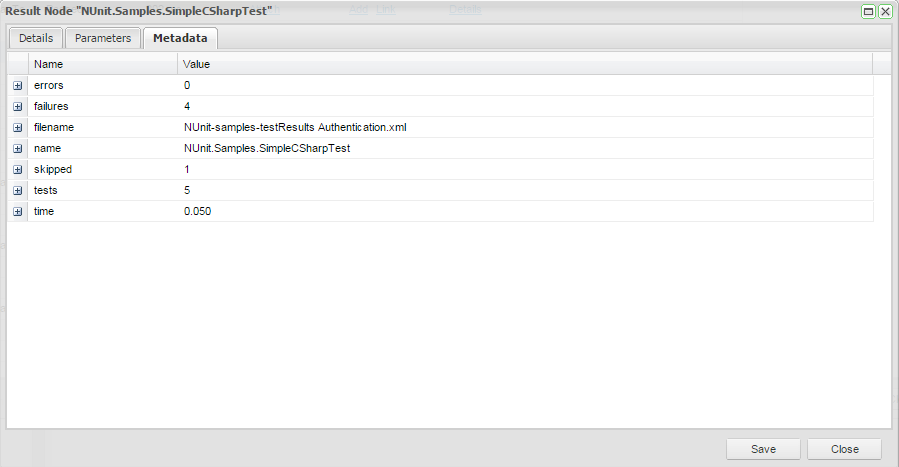Viewport: 899px width, 467px height.
Task: Click the failures value 4 cell
Action: pyautogui.click(x=187, y=107)
